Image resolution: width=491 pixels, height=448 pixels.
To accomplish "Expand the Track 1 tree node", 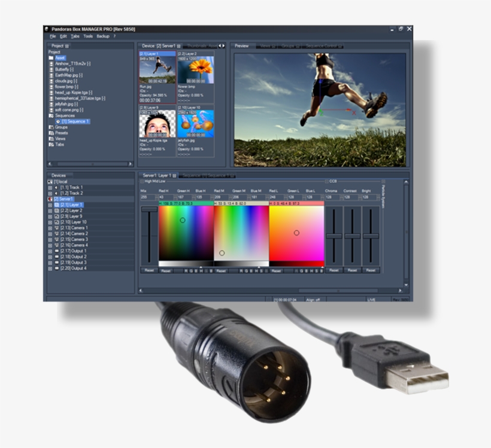I will pos(50,187).
